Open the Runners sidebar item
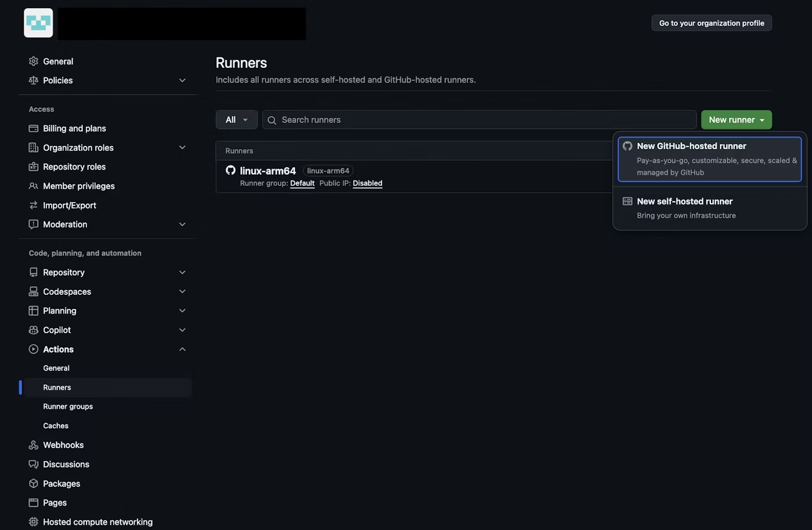Viewport: 812px width, 530px height. (108, 387)
